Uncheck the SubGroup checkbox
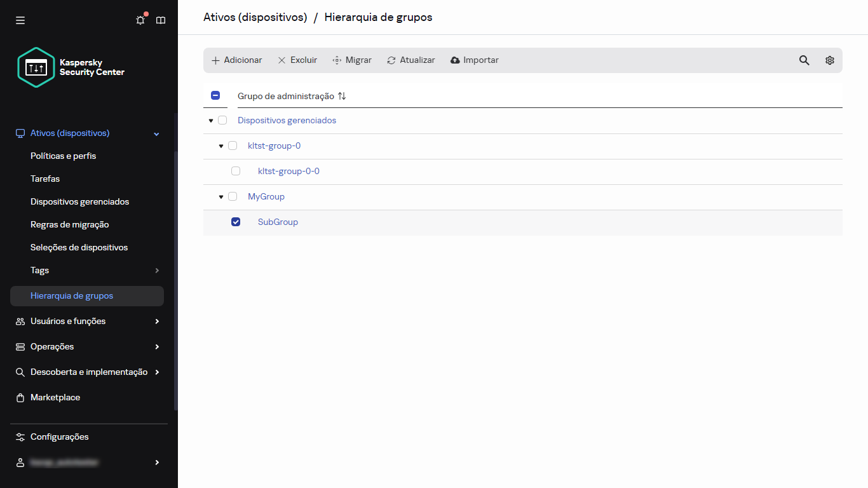The image size is (868, 488). 236,221
